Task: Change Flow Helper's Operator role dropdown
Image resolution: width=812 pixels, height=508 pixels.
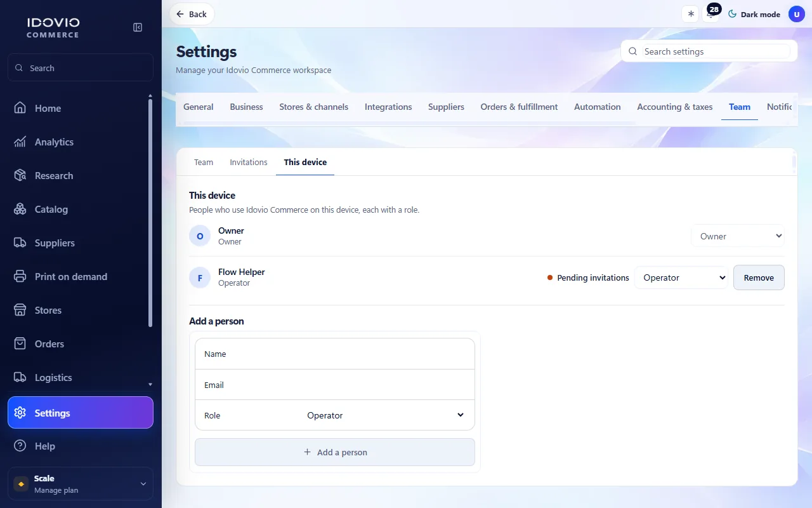Action: (x=681, y=277)
